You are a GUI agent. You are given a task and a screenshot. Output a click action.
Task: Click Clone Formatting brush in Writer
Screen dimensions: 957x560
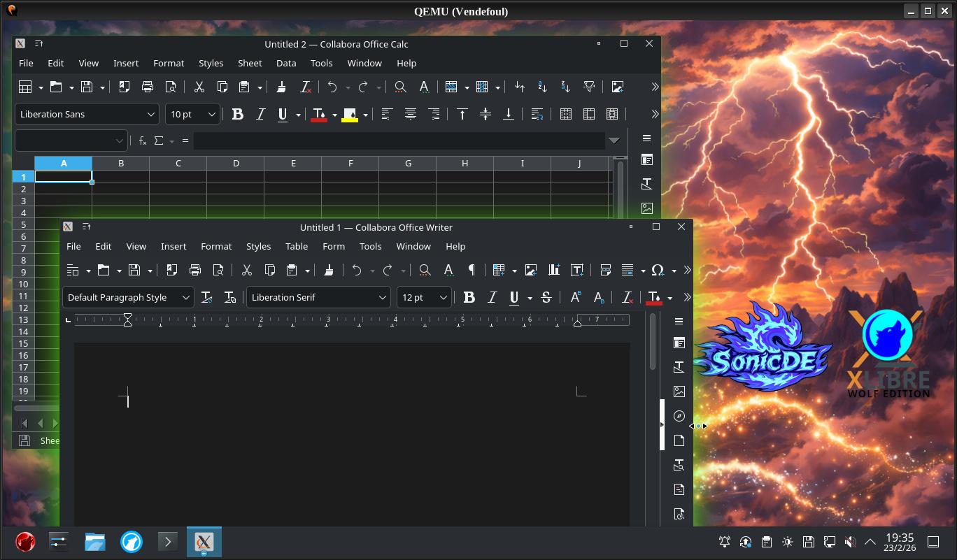[x=328, y=270]
